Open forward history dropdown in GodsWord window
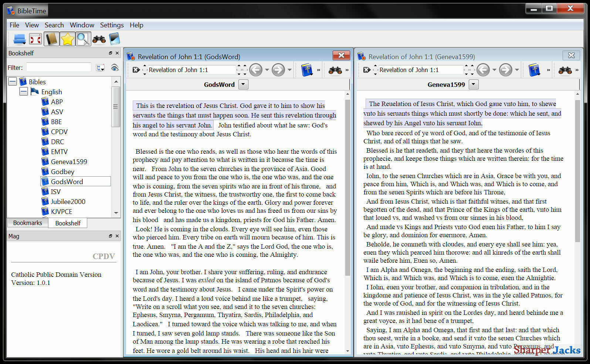Screen dimensions: 590x364 click(x=289, y=70)
